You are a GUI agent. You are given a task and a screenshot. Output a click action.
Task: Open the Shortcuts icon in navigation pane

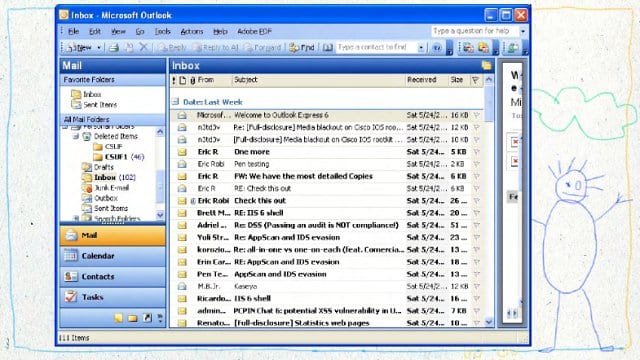pyautogui.click(x=147, y=318)
